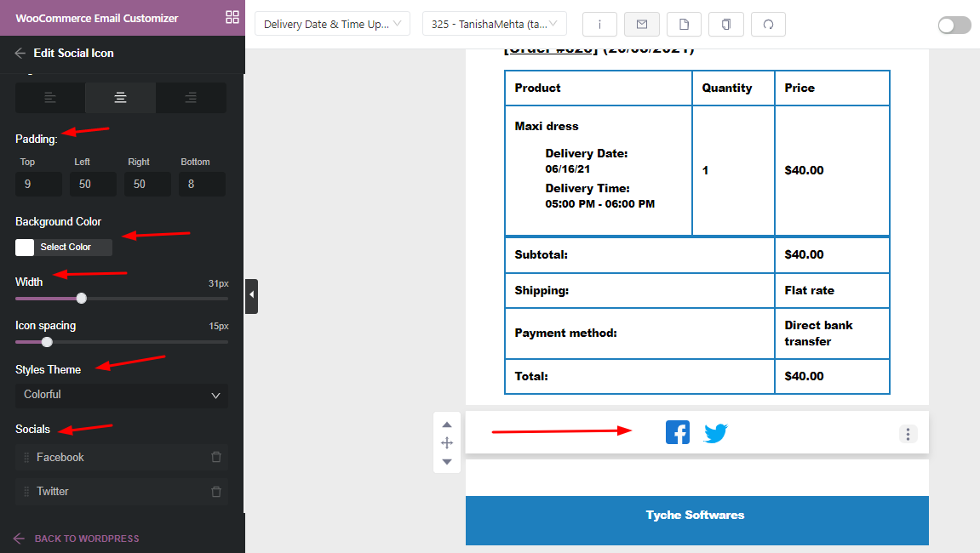Click the Payment method: label
This screenshot has height=553, width=980.
565,333
